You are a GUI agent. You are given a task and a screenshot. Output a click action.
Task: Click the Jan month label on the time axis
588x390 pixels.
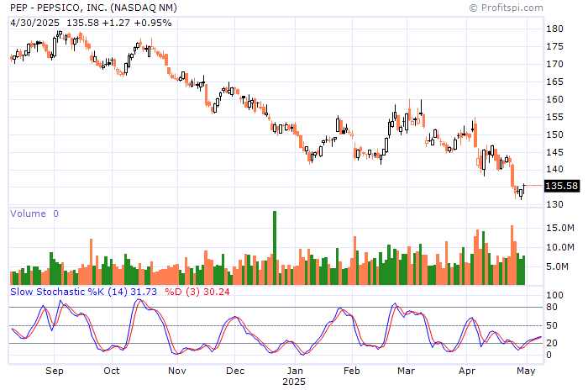(x=295, y=371)
